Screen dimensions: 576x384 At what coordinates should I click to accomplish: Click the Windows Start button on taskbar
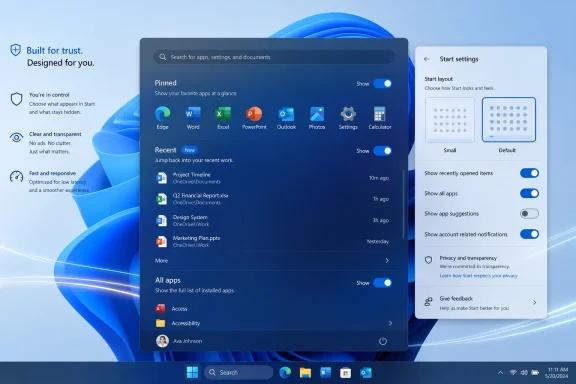coord(192,372)
